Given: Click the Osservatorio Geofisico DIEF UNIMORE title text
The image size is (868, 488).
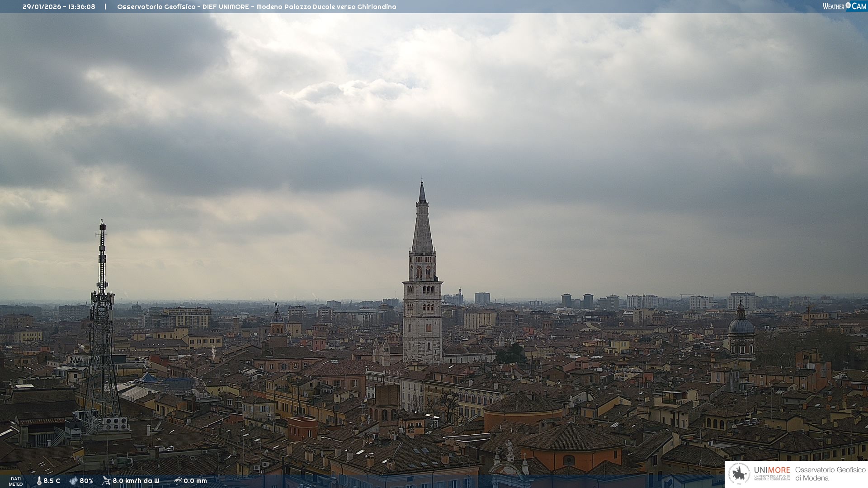Looking at the screenshot, I should pos(256,7).
